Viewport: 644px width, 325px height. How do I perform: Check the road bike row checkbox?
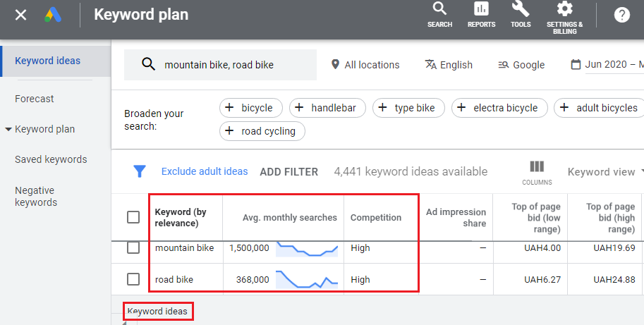[x=133, y=279]
